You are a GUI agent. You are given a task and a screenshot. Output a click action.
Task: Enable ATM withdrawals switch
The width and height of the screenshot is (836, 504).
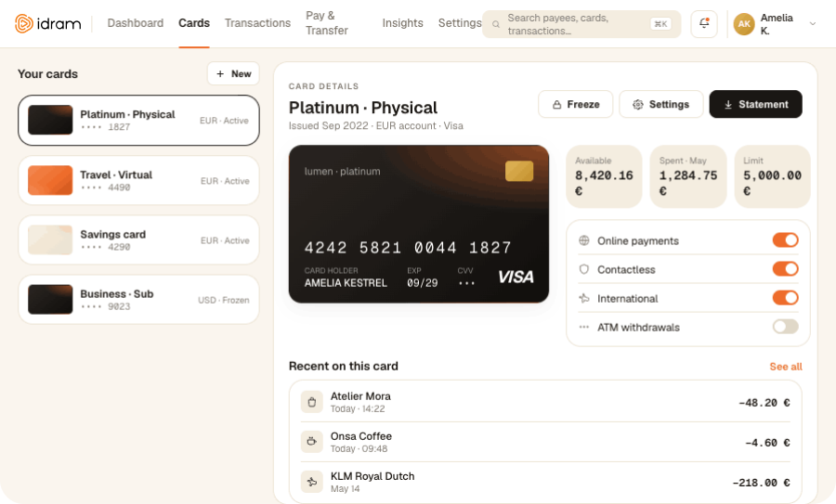(785, 327)
